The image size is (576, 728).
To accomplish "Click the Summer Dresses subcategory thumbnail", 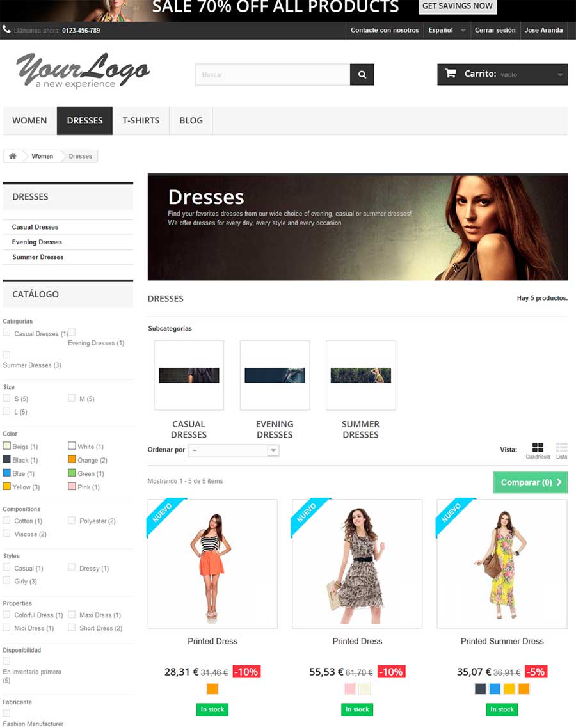I will pos(360,375).
